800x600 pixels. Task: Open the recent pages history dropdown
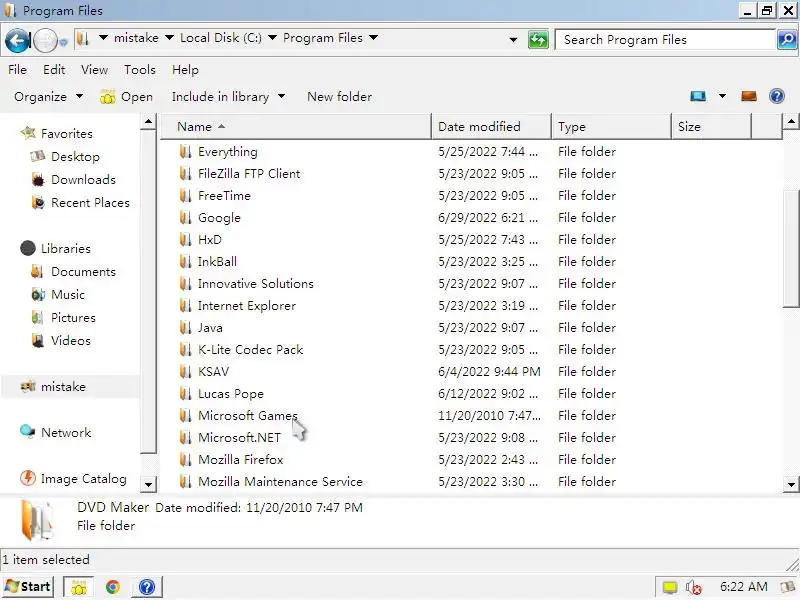point(63,42)
